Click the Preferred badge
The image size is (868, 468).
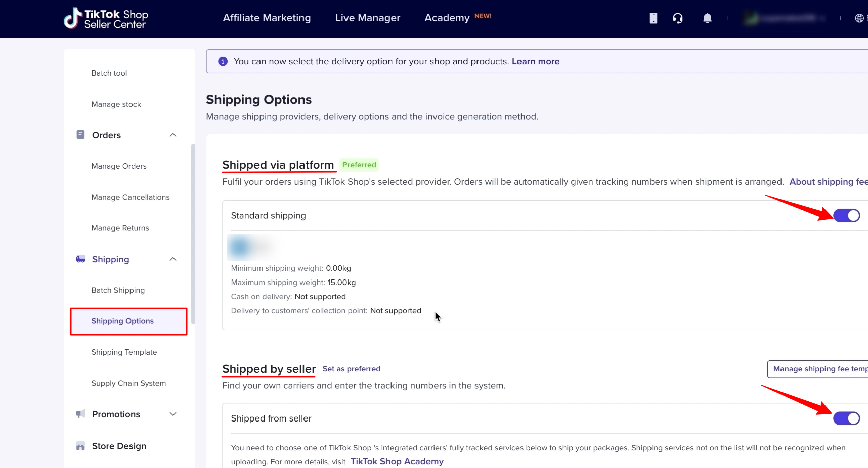pos(359,165)
